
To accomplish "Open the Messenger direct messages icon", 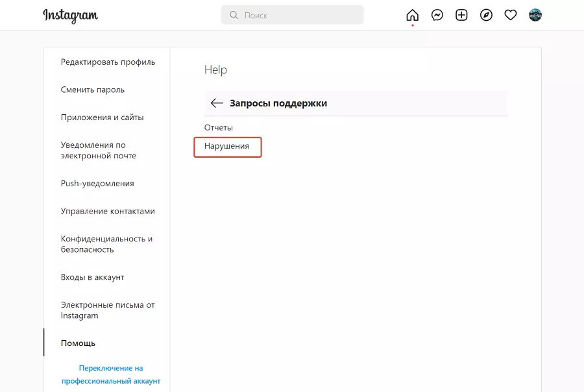I will (x=437, y=15).
